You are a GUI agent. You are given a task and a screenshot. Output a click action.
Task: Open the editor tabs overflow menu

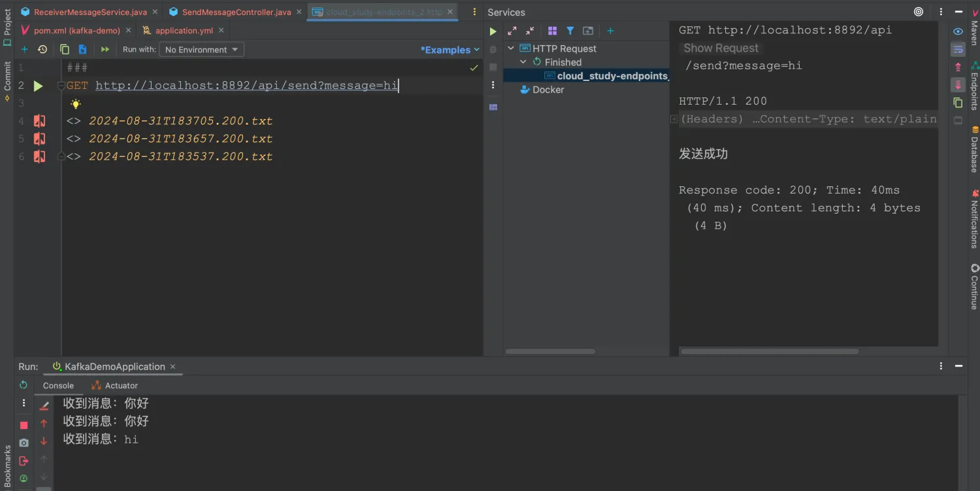(x=474, y=12)
